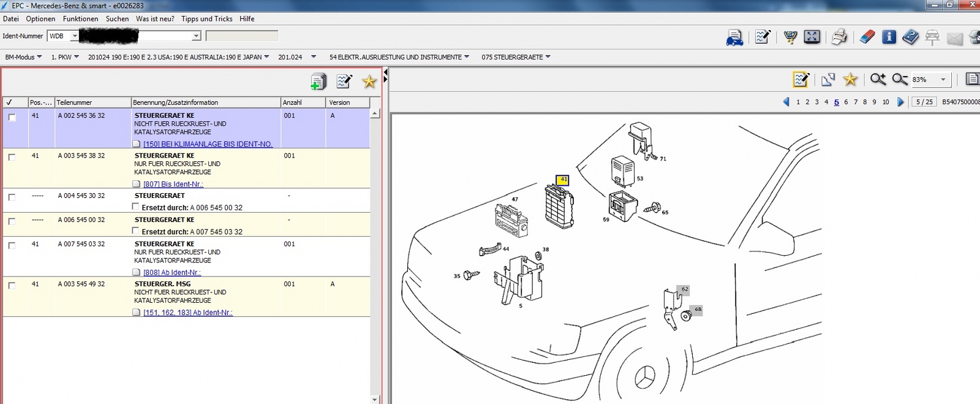Viewport: 980px width, 404px height.
Task: Open the blue info icon
Action: click(889, 37)
